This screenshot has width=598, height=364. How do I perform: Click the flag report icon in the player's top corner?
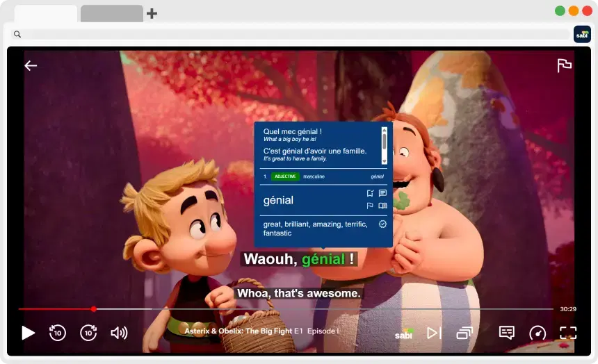pyautogui.click(x=564, y=65)
